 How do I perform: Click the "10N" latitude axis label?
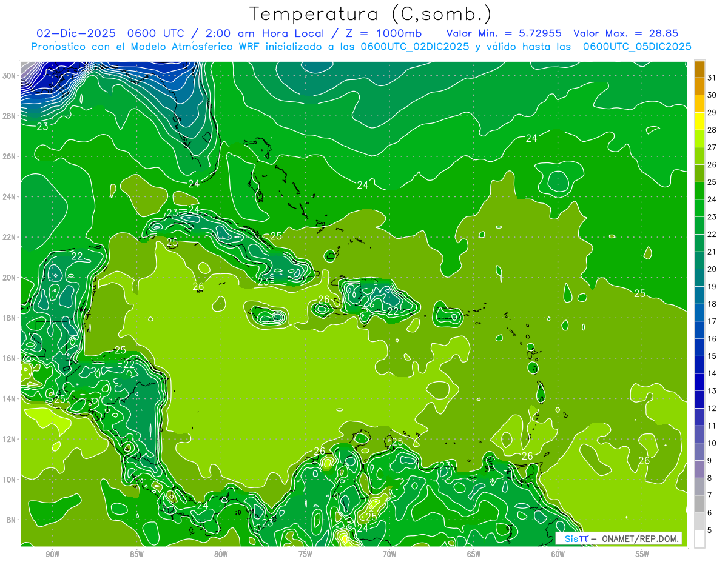[x=10, y=480]
